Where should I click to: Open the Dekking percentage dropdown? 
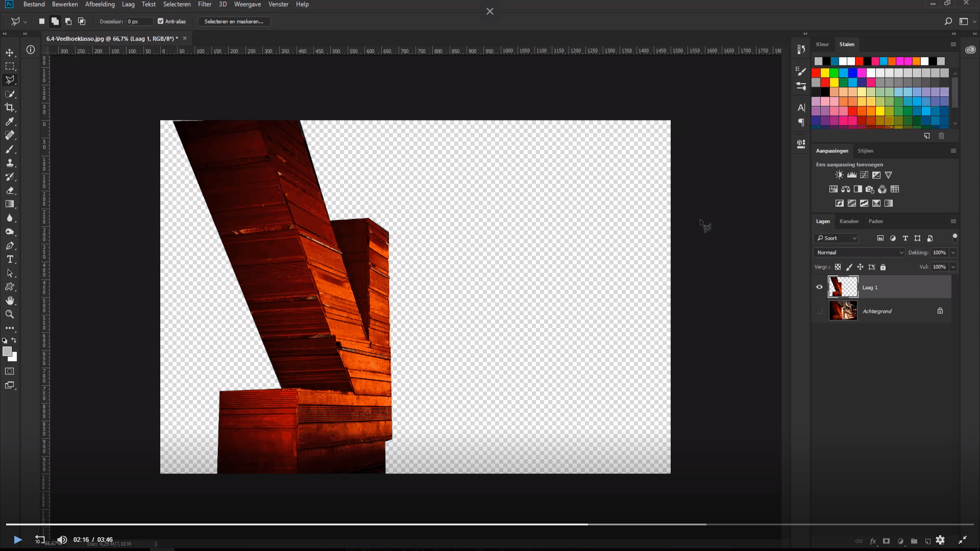(953, 253)
